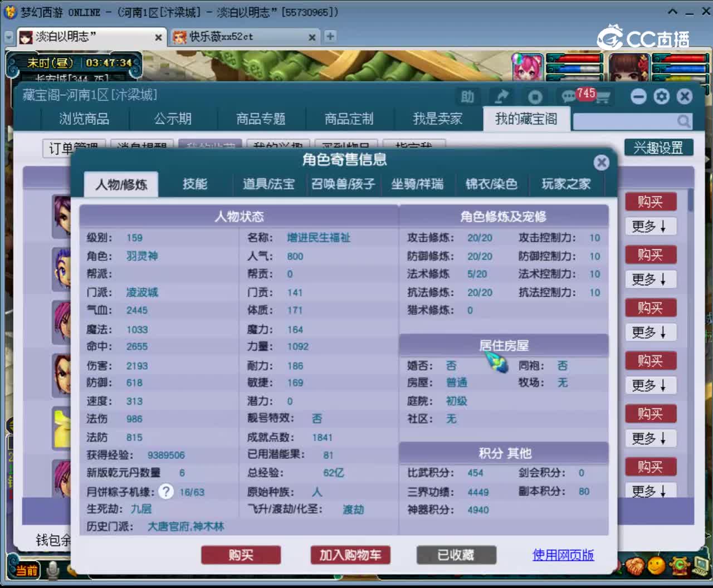Viewport: 713px width, 588px height.
Task: Close the 淡泊以明志 client tab
Action: coord(158,37)
